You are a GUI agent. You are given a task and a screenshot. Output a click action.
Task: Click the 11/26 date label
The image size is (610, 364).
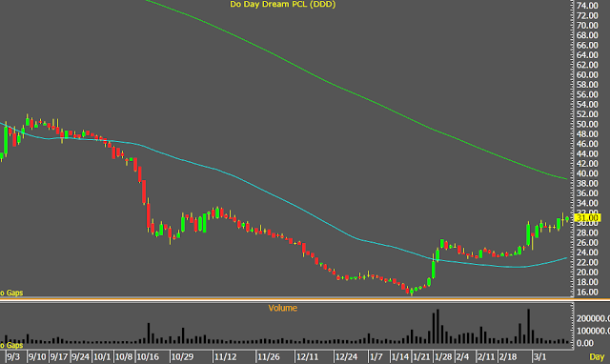point(269,356)
